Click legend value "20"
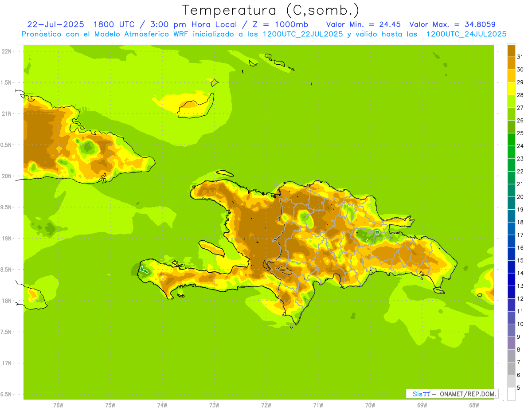The image size is (532, 411). click(x=520, y=196)
